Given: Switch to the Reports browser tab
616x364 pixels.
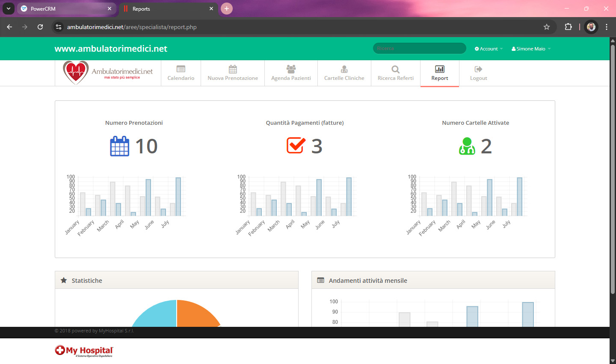Looking at the screenshot, I should (168, 9).
